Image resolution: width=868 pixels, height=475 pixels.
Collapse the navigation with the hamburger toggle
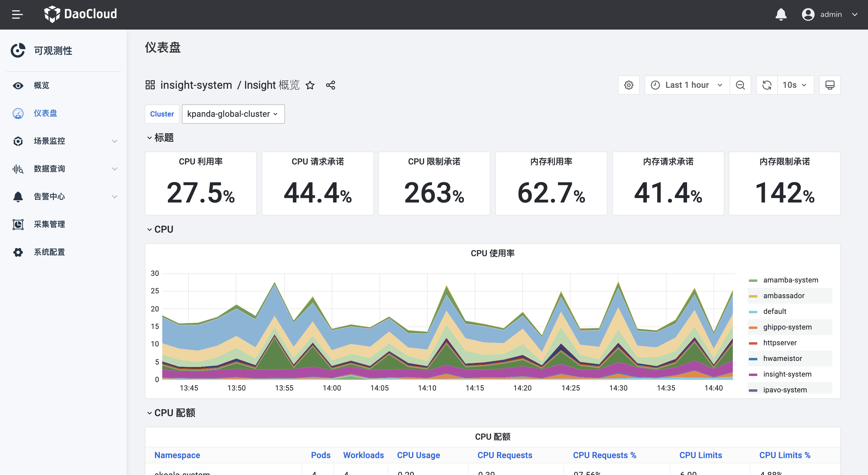tap(17, 14)
